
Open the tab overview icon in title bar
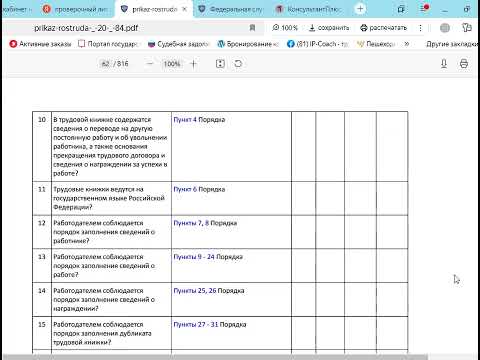(x=401, y=9)
